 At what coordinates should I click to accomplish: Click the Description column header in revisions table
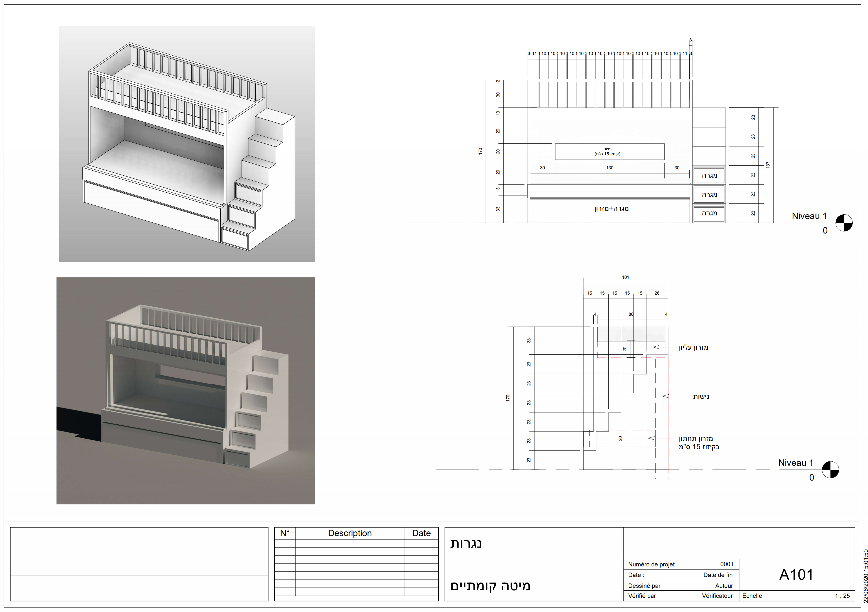tap(350, 533)
